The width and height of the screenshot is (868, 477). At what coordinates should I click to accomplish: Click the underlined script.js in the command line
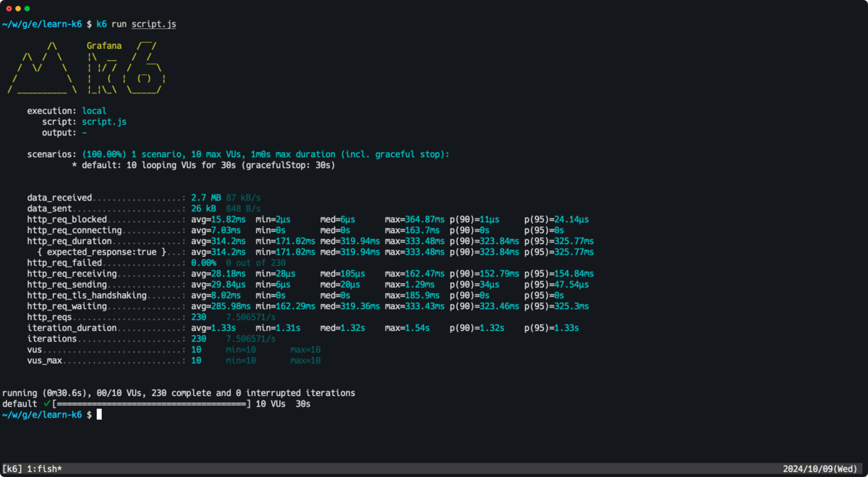(x=154, y=24)
